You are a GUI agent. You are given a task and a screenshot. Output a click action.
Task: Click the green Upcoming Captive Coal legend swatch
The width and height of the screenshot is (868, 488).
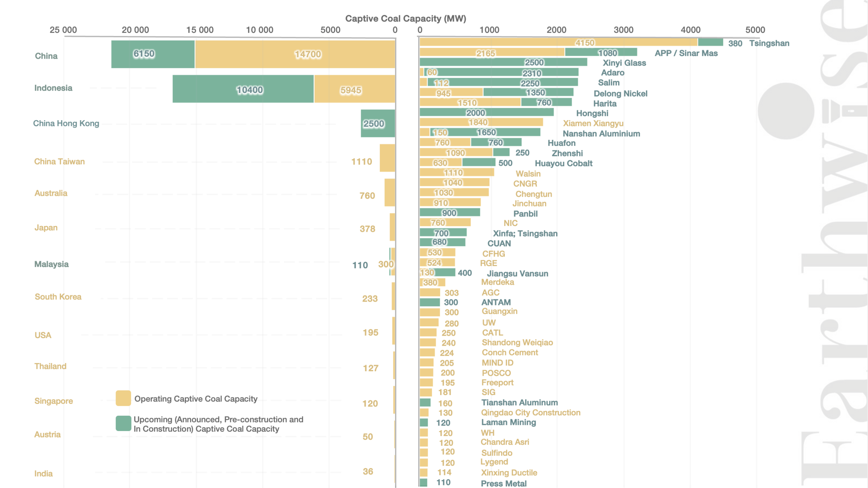point(123,423)
